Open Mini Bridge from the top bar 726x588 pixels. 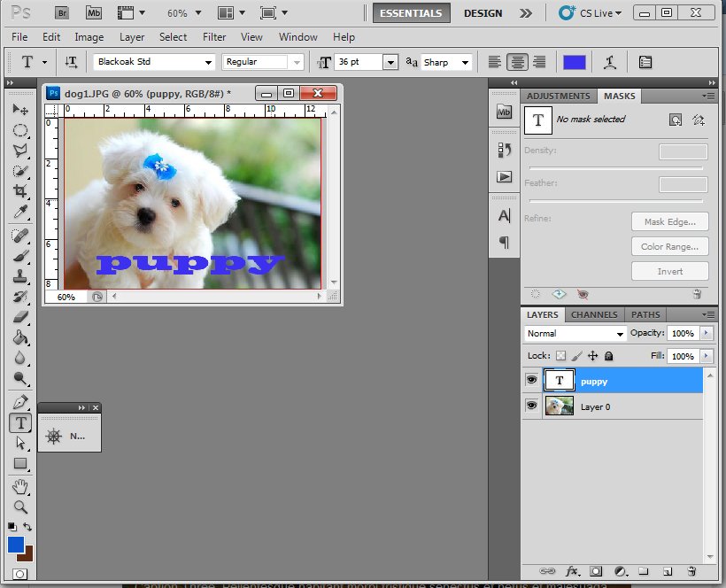[x=94, y=13]
